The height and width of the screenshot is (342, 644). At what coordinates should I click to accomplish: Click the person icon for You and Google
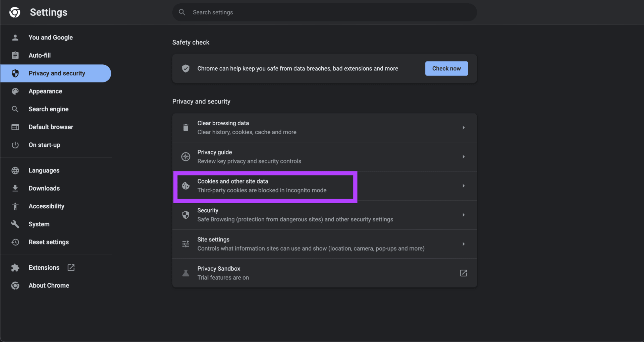15,38
